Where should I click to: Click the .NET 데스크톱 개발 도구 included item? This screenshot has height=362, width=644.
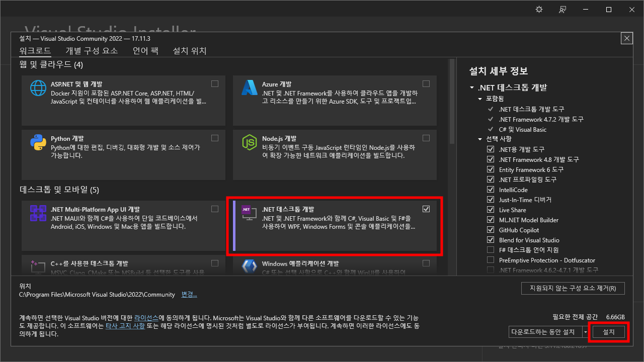532,109
